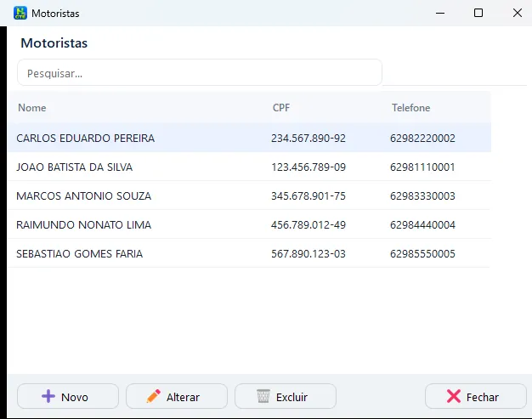Click the CPF 456.789.012-49 cell

pyautogui.click(x=308, y=224)
